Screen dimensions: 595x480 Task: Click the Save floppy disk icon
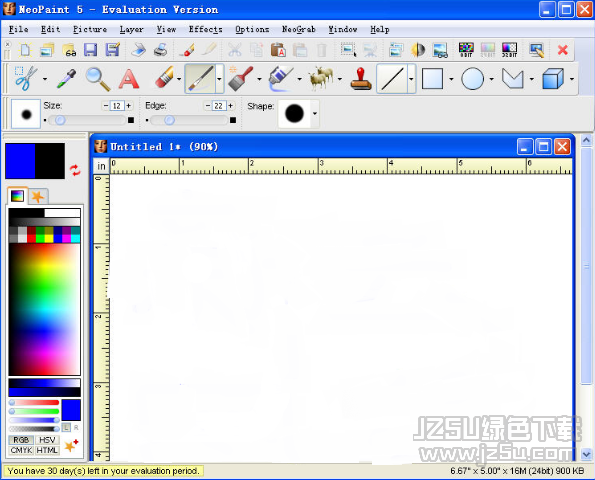pos(91,50)
